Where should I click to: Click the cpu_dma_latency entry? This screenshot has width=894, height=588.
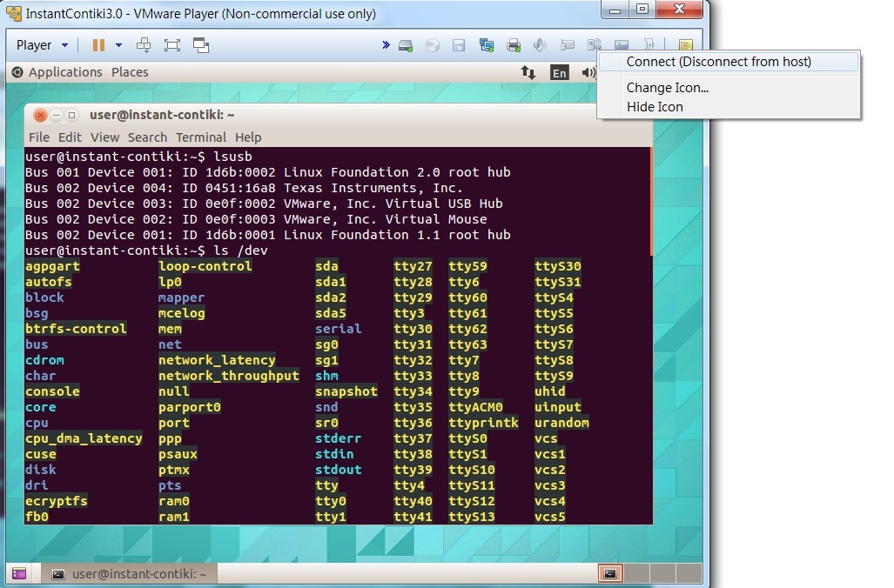coord(84,438)
